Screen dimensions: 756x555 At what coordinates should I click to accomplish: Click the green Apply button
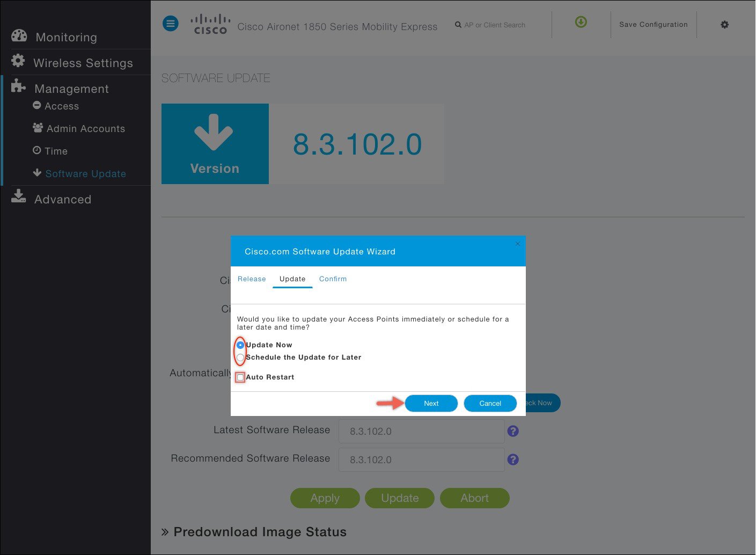[x=325, y=498]
